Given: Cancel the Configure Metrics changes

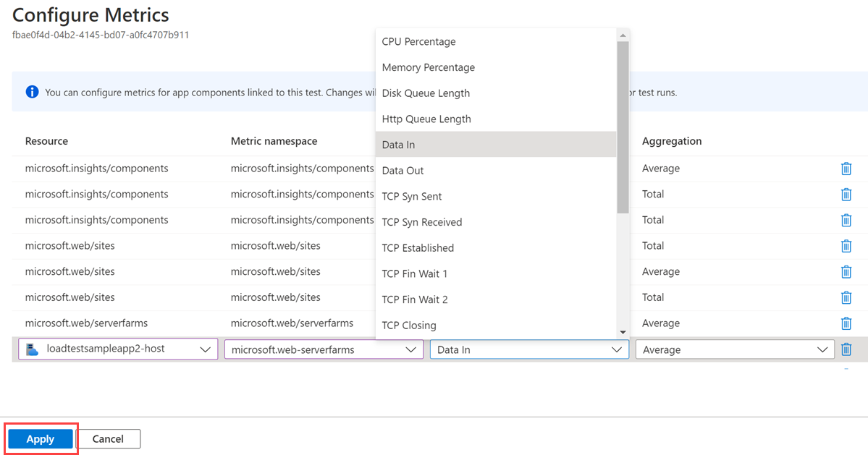Looking at the screenshot, I should coord(108,439).
